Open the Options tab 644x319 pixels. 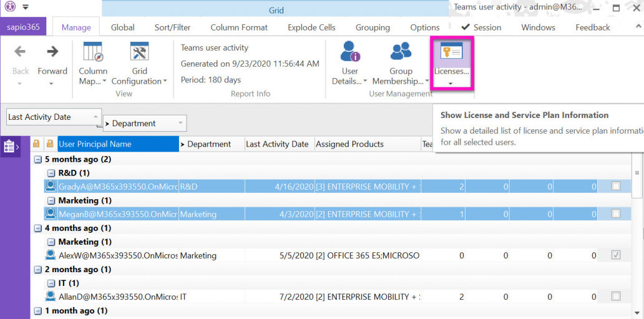[425, 27]
